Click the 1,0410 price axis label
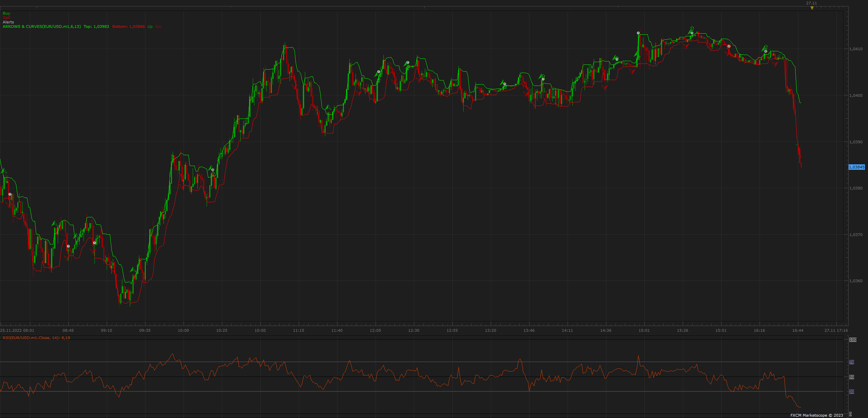 856,49
